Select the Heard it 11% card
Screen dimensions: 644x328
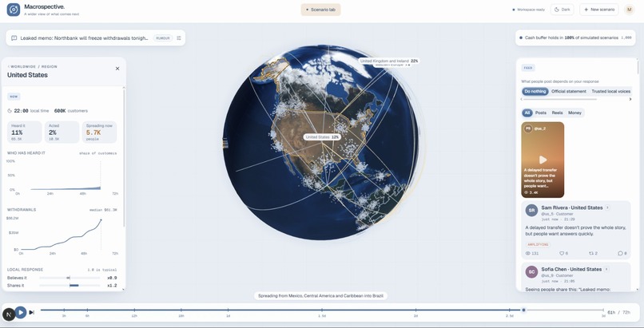tap(24, 132)
